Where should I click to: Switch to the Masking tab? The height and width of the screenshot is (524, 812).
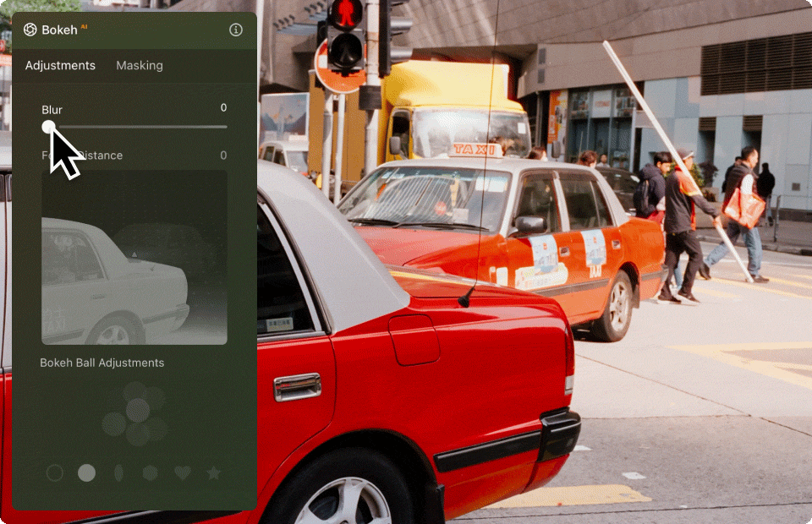[140, 65]
